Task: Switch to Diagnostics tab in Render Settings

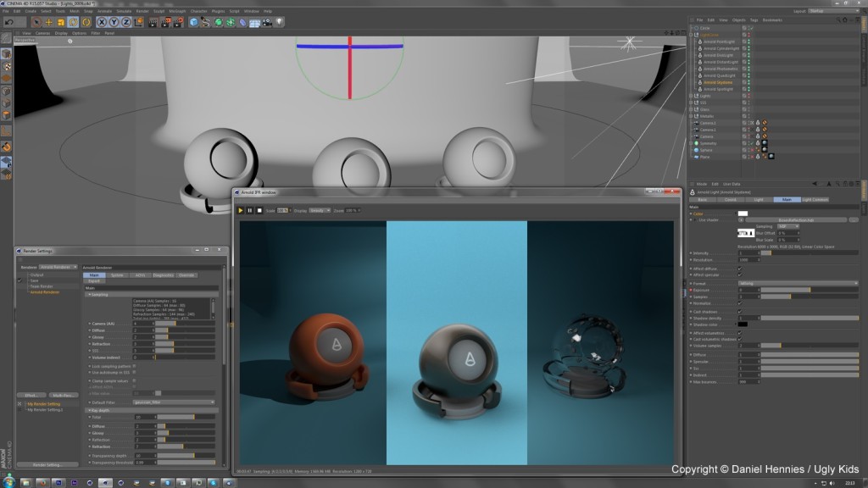Action: 163,274
